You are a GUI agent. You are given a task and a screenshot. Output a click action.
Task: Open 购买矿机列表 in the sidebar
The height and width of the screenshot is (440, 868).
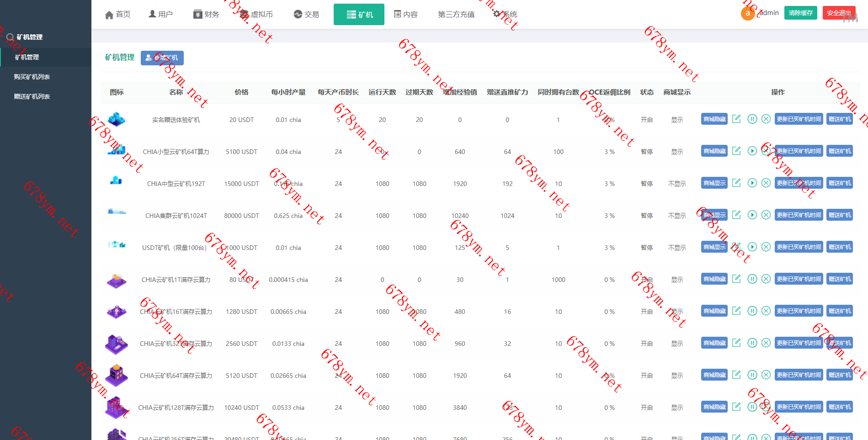tap(32, 77)
